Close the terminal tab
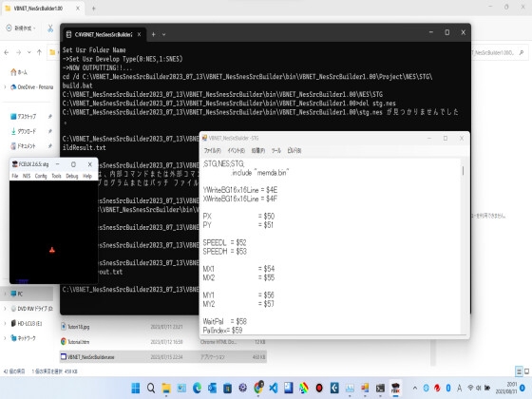532x399 pixels. click(x=139, y=34)
